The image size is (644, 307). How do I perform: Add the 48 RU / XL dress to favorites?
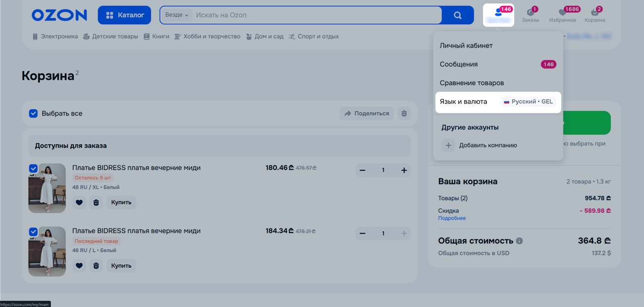click(x=79, y=202)
